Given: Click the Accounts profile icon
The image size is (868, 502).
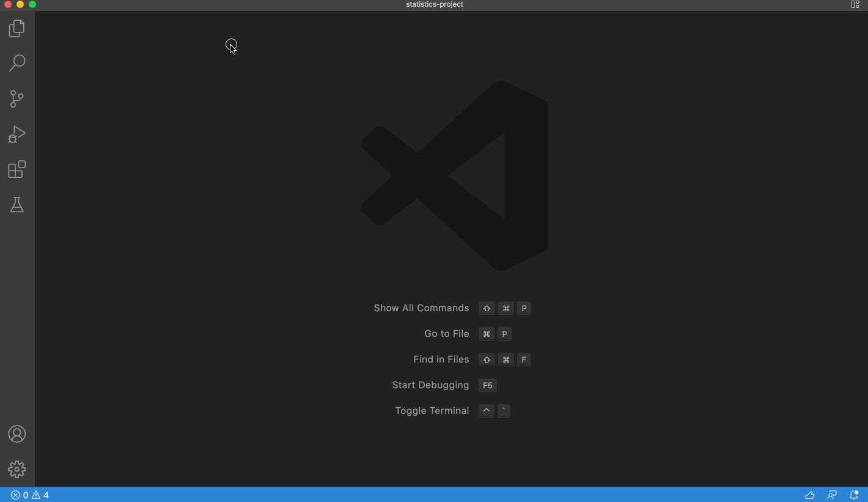Looking at the screenshot, I should (17, 434).
